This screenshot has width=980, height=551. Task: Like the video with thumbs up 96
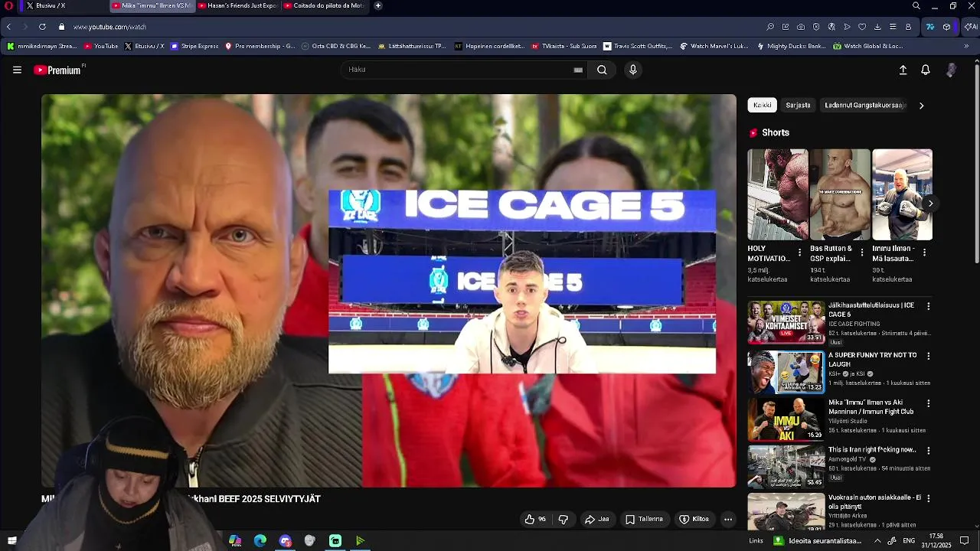[535, 519]
